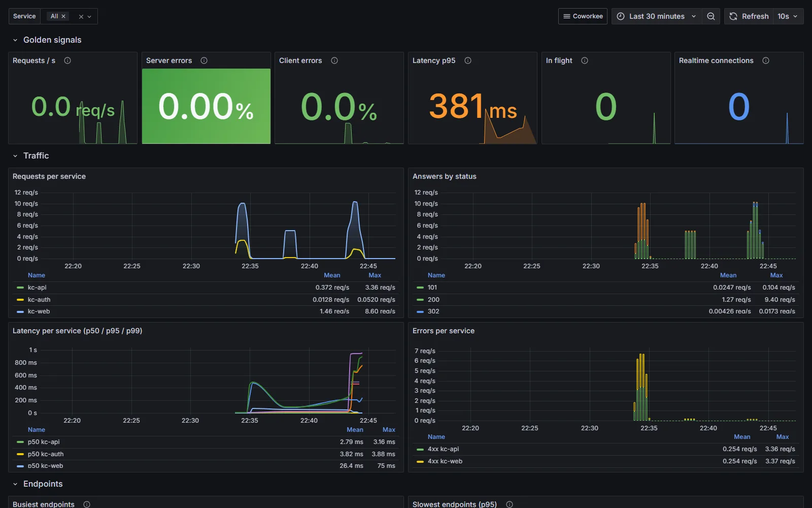812x508 pixels.
Task: Zoom out the time range
Action: click(711, 16)
